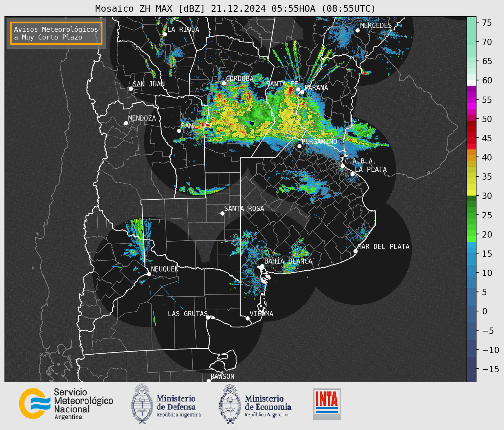504x430 pixels.
Task: Click the Pergamino city marker
Action: pos(299,146)
